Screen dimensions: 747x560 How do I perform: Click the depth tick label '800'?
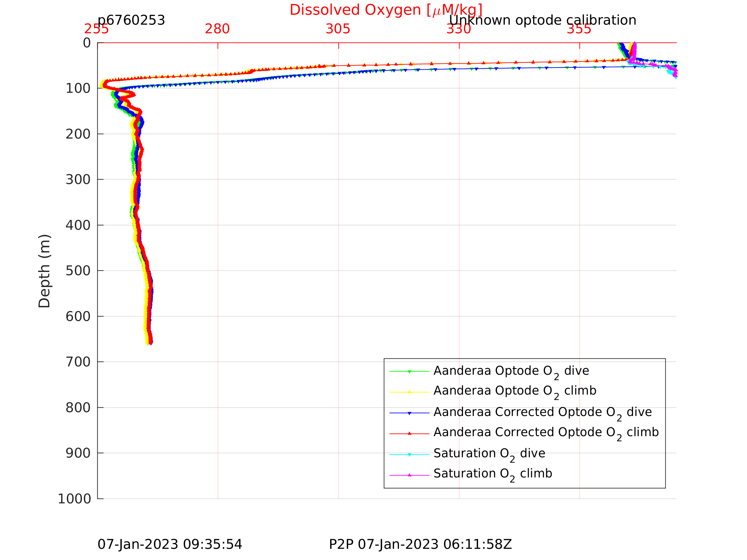[x=78, y=408]
